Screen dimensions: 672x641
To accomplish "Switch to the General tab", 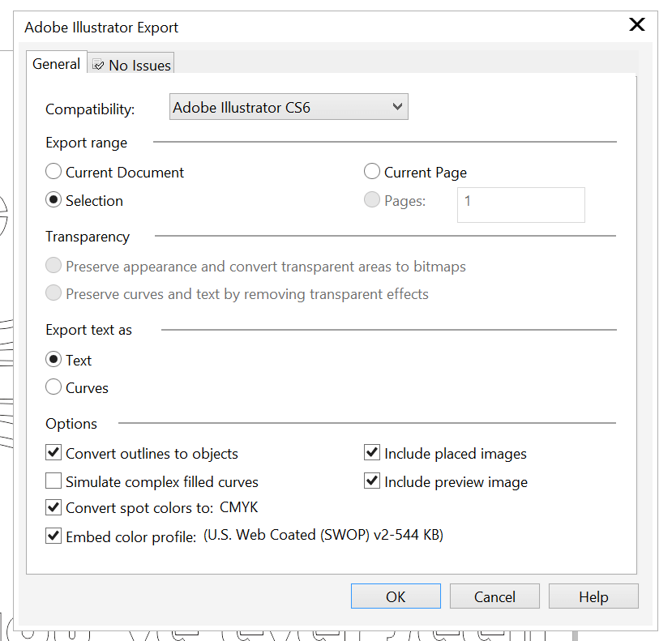I will (x=56, y=64).
